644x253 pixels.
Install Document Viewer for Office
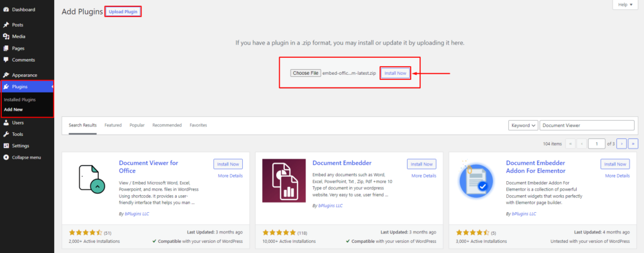click(228, 164)
